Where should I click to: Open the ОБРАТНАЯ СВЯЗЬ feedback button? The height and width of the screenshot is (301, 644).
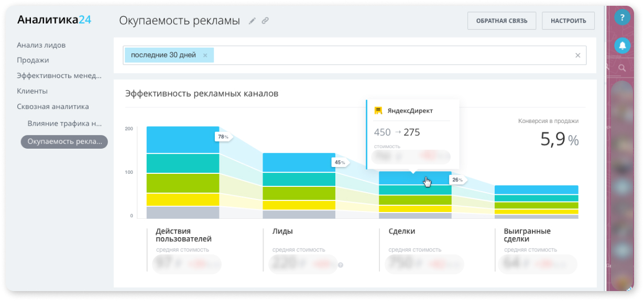[501, 21]
